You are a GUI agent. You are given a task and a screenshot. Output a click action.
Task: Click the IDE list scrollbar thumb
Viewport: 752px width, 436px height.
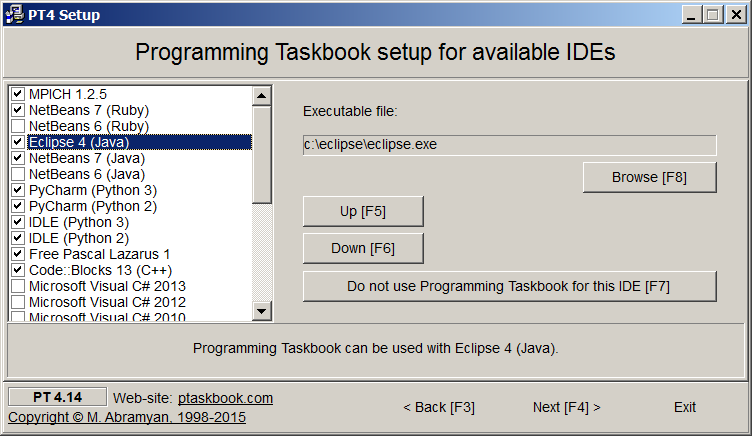[x=261, y=154]
